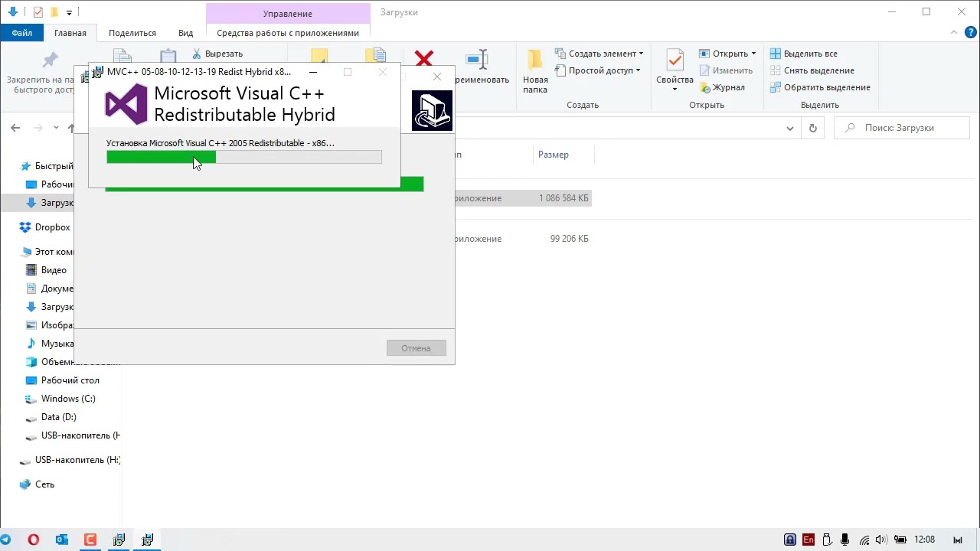Switch to the Главная tab
Screen dimensions: 980x551
70,33
